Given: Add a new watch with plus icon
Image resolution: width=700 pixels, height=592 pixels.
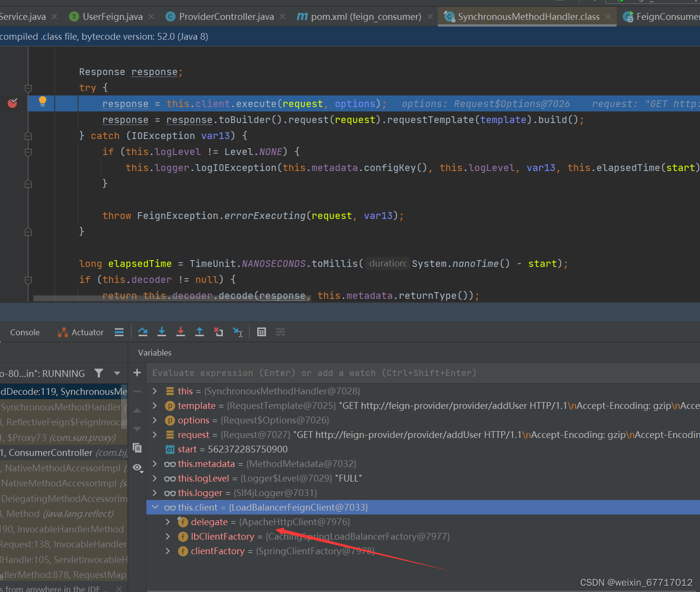Looking at the screenshot, I should [137, 373].
